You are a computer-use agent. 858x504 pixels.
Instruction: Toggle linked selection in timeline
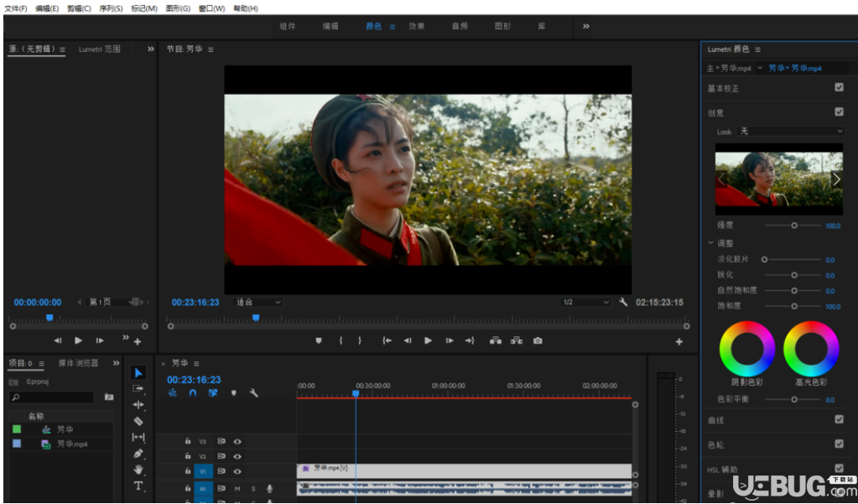pos(213,393)
